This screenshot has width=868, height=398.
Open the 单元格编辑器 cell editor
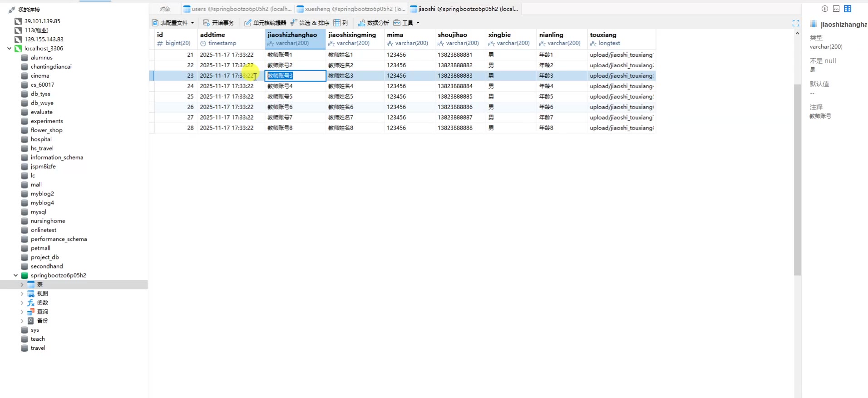click(265, 23)
